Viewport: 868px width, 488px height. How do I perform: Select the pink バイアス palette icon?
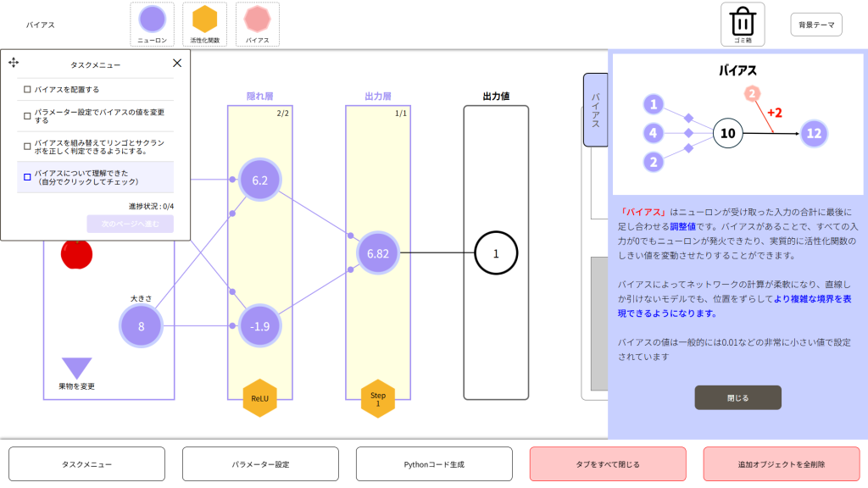pos(257,19)
